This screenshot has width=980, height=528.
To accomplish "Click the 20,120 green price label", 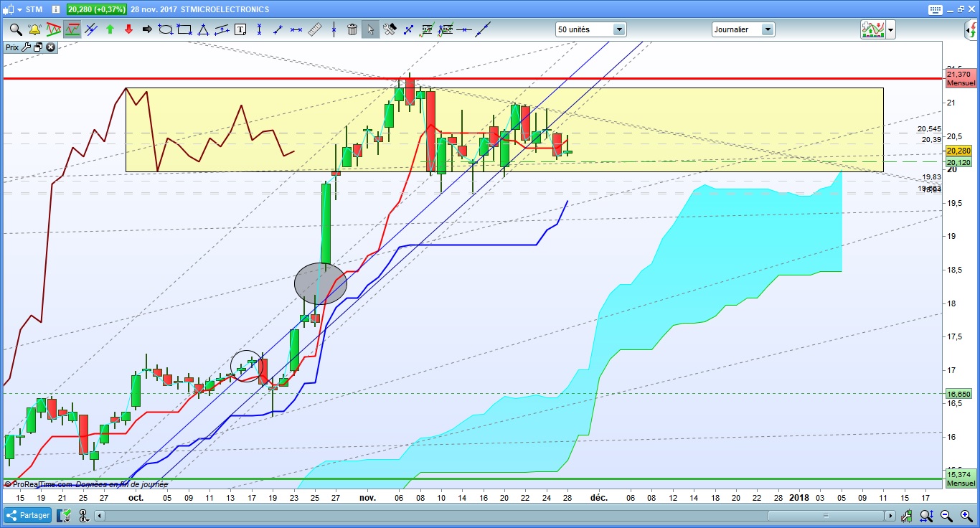I will 959,162.
